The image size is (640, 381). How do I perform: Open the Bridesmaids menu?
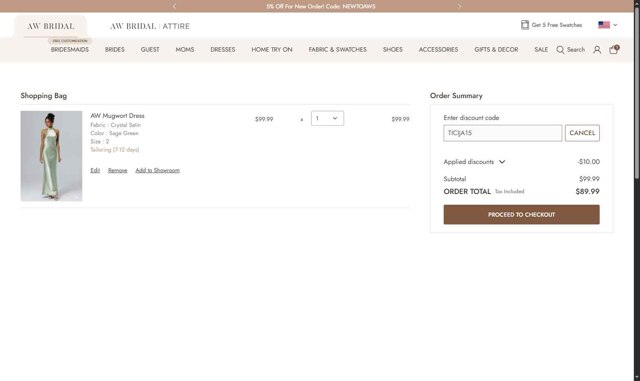70,49
